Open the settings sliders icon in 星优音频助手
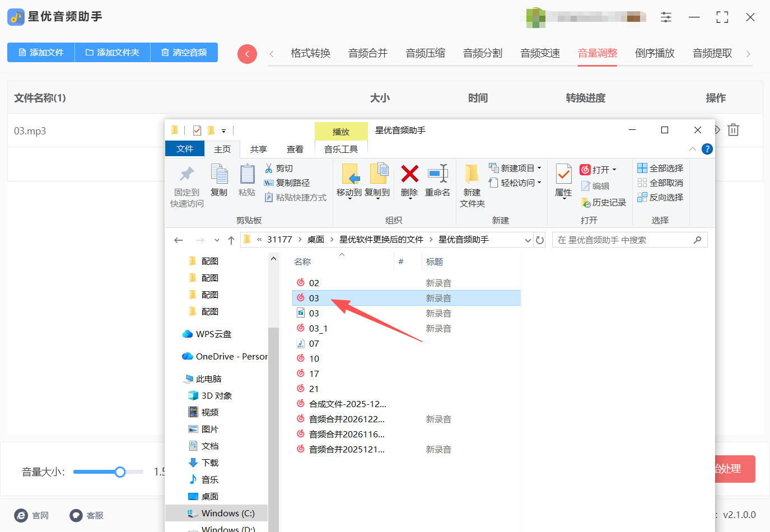Screen dimensions: 770x532 666,17
